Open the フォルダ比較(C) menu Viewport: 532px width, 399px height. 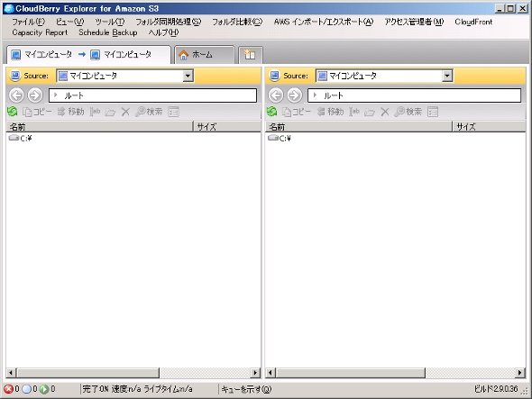click(237, 22)
